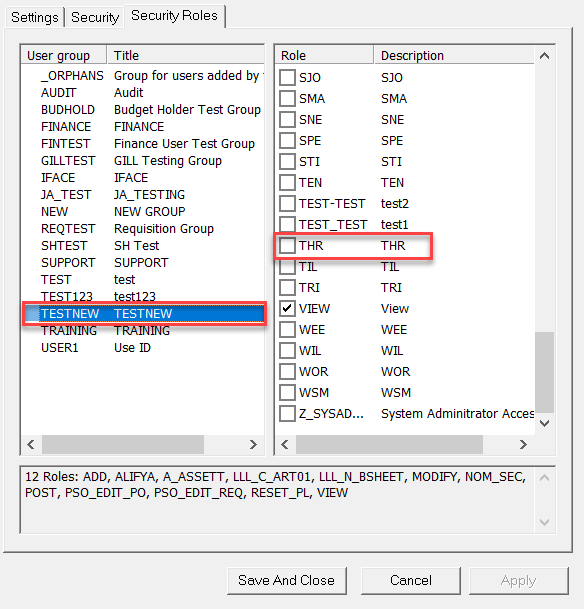Check the SNE role

tap(287, 119)
